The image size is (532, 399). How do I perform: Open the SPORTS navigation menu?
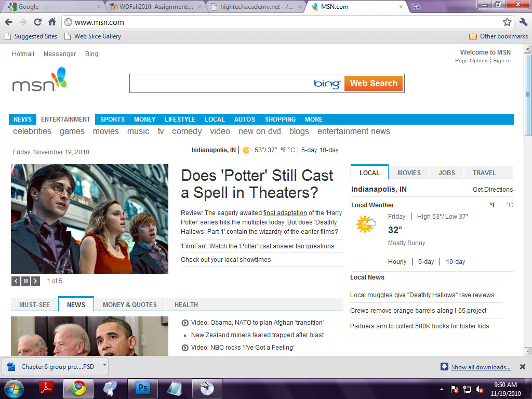[112, 119]
